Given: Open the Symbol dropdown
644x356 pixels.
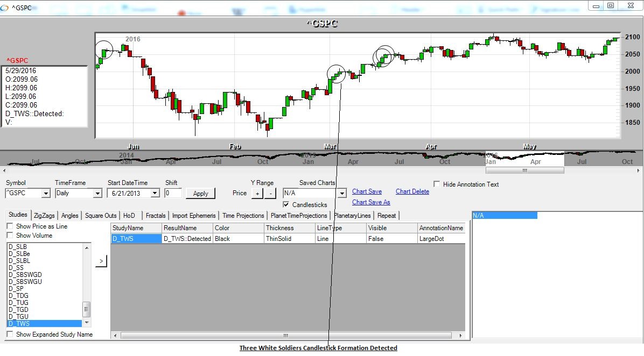Looking at the screenshot, I should tap(45, 193).
